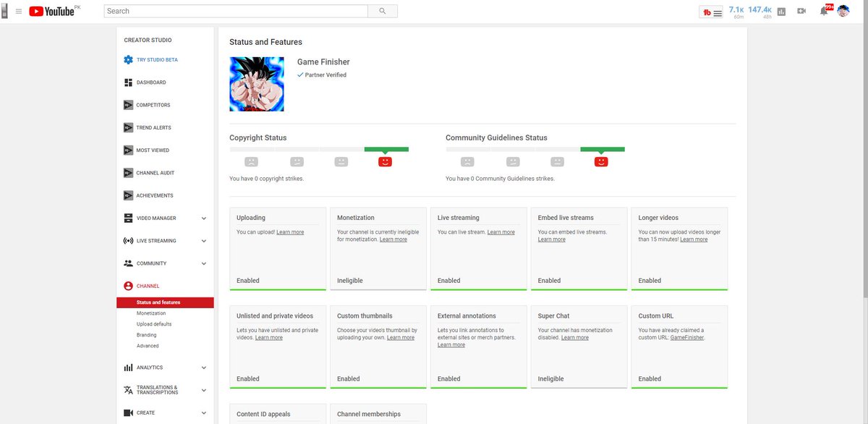The width and height of the screenshot is (868, 424).
Task: Open Branding under Channel
Action: point(147,335)
